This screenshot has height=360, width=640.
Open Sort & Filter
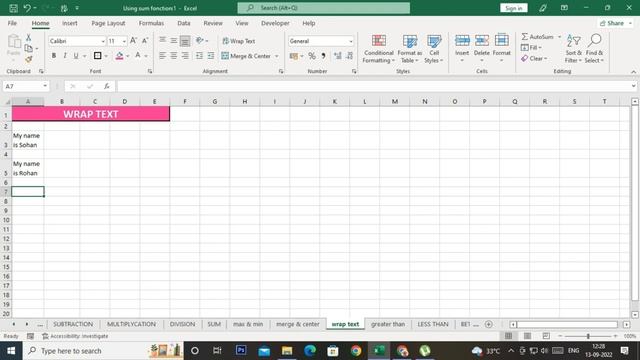(573, 49)
